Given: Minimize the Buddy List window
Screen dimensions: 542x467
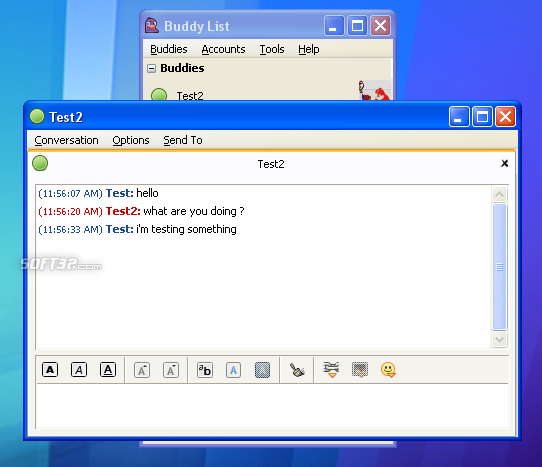Looking at the screenshot, I should 334,26.
